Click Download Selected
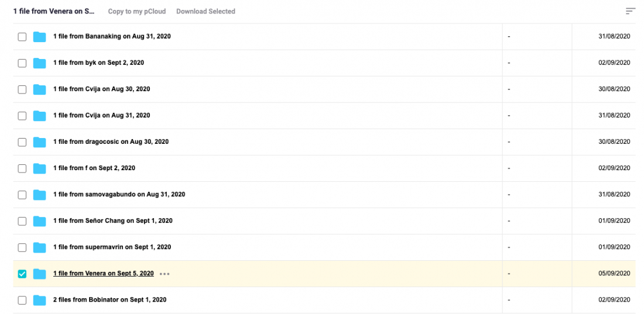644x314 pixels. click(x=205, y=12)
